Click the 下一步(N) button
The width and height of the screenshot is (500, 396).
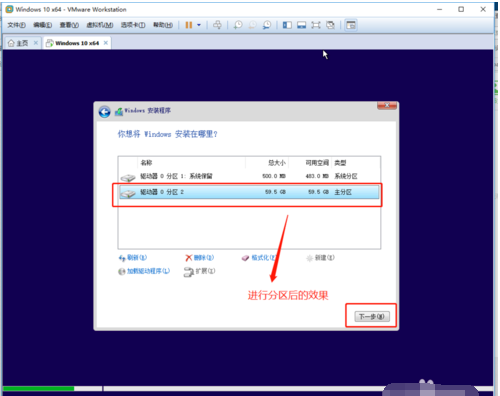[372, 316]
